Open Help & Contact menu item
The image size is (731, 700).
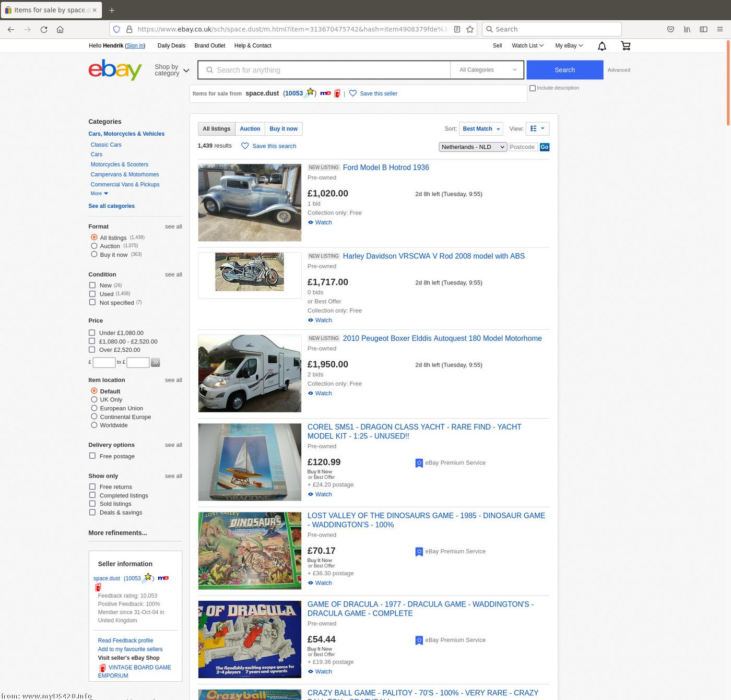coord(253,46)
